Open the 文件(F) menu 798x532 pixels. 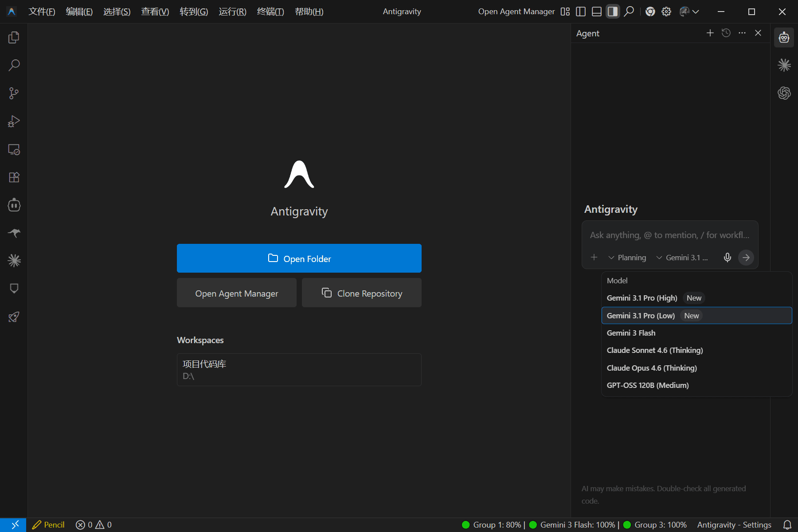(42, 12)
